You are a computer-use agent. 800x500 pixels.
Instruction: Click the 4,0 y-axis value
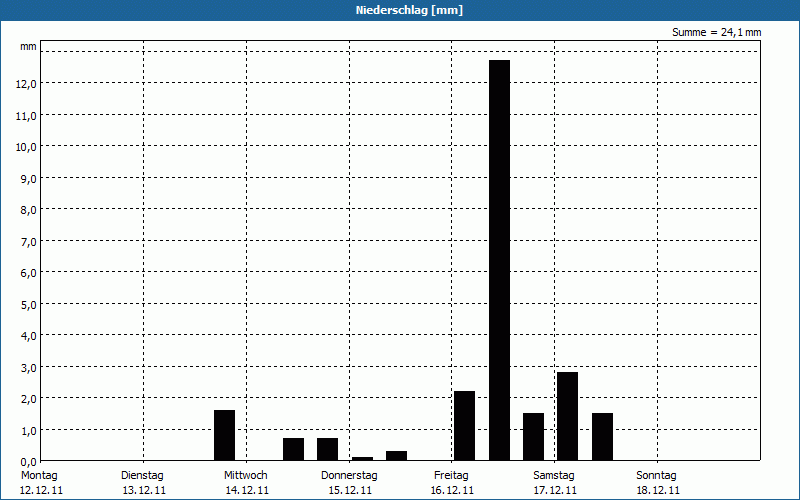pyautogui.click(x=29, y=336)
